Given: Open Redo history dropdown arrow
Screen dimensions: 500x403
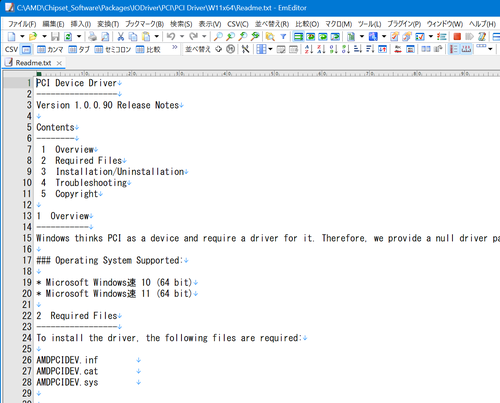Looking at the screenshot, I should [204, 36].
